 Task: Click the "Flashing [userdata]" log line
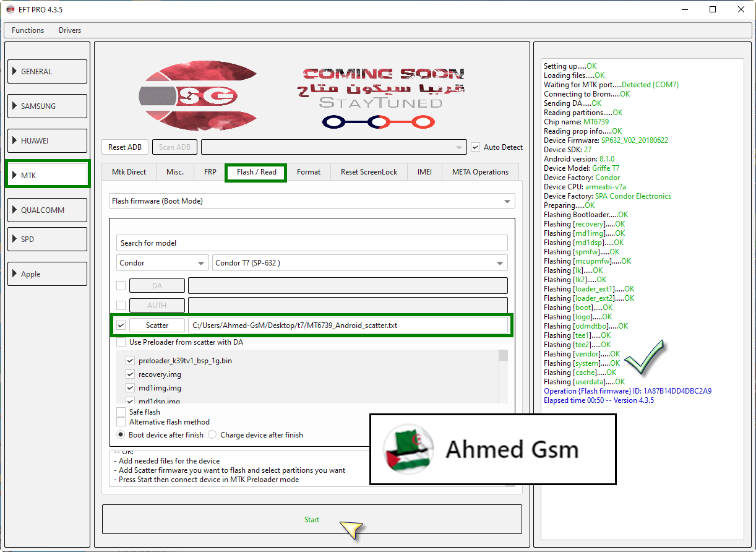[x=585, y=382]
